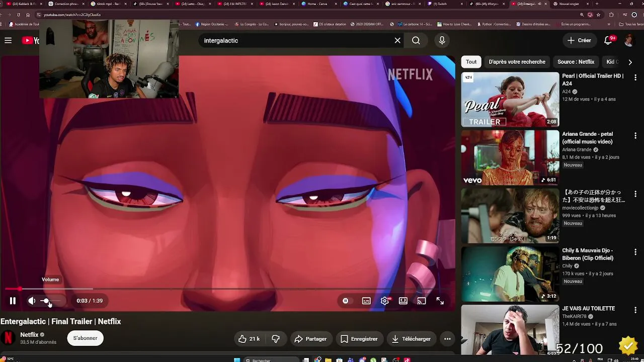The height and width of the screenshot is (362, 644).
Task: Click the taskbar Rechercher search box
Action: (272, 360)
